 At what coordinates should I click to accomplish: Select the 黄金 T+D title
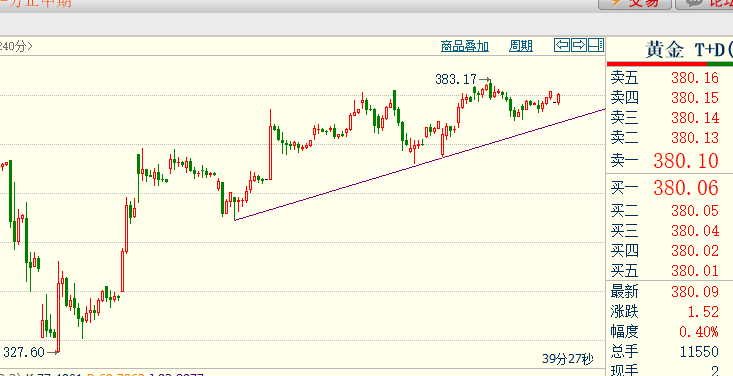(x=689, y=49)
